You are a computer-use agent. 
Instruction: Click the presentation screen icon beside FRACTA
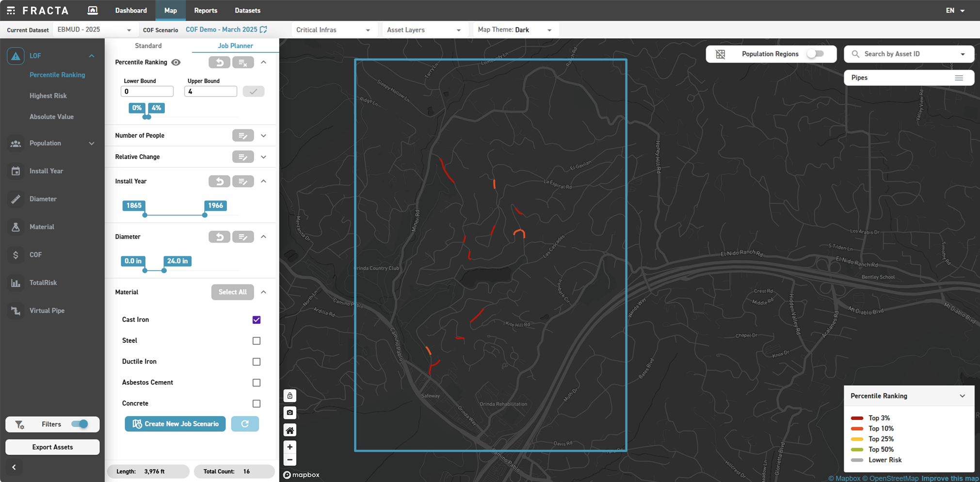tap(93, 10)
